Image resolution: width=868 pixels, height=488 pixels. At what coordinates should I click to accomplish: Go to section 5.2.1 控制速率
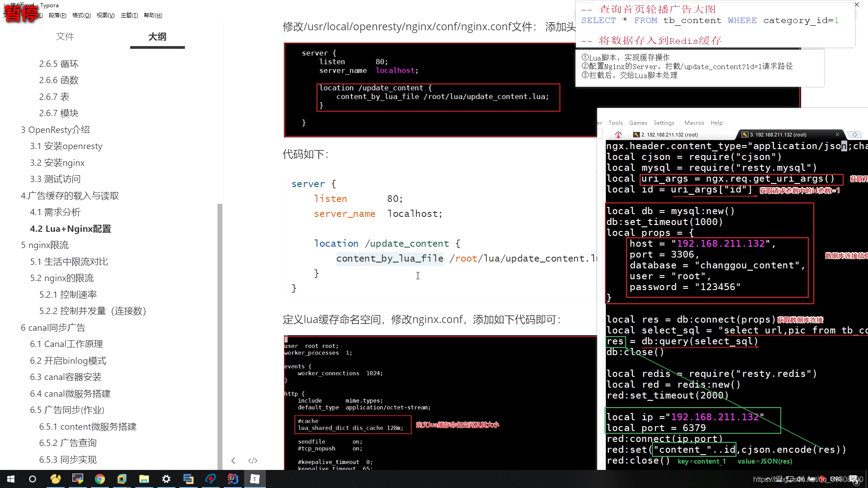pos(68,295)
